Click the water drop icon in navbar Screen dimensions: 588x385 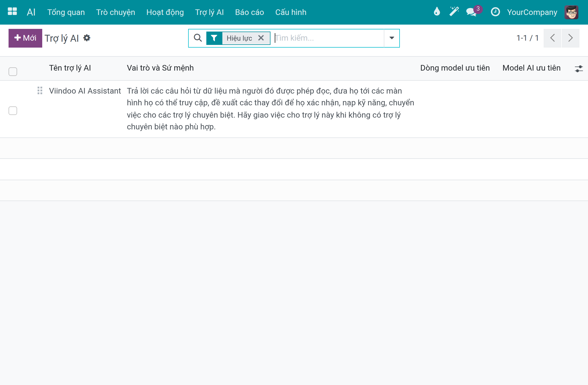437,12
